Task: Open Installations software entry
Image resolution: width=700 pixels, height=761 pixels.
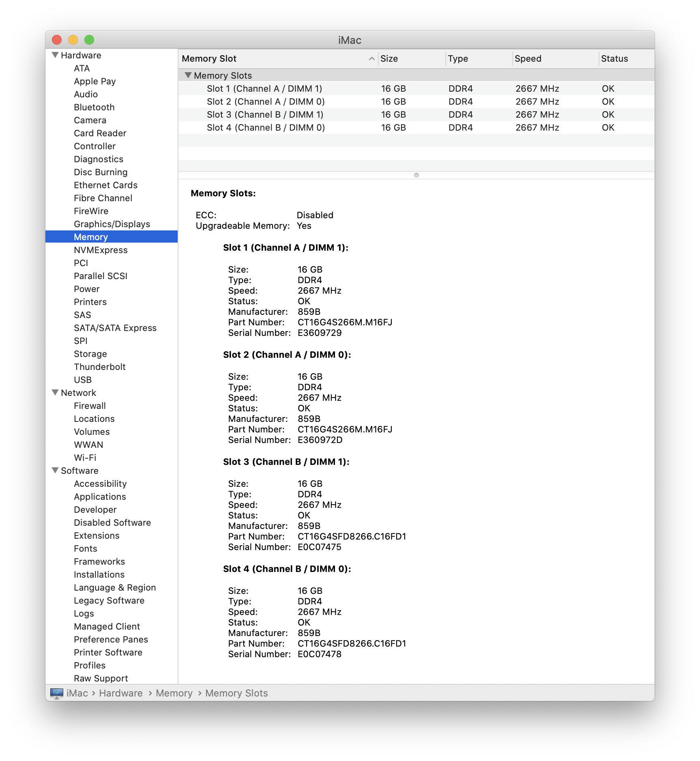Action: [x=99, y=574]
